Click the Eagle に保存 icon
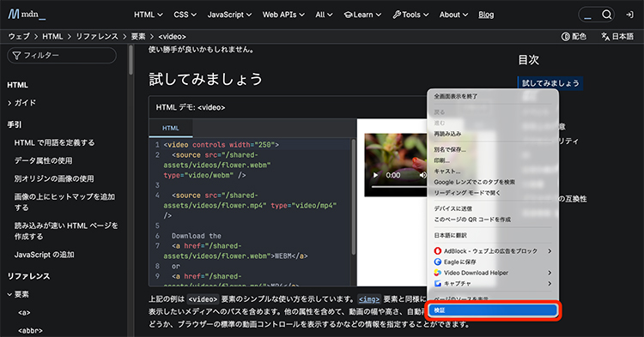 [x=437, y=262]
